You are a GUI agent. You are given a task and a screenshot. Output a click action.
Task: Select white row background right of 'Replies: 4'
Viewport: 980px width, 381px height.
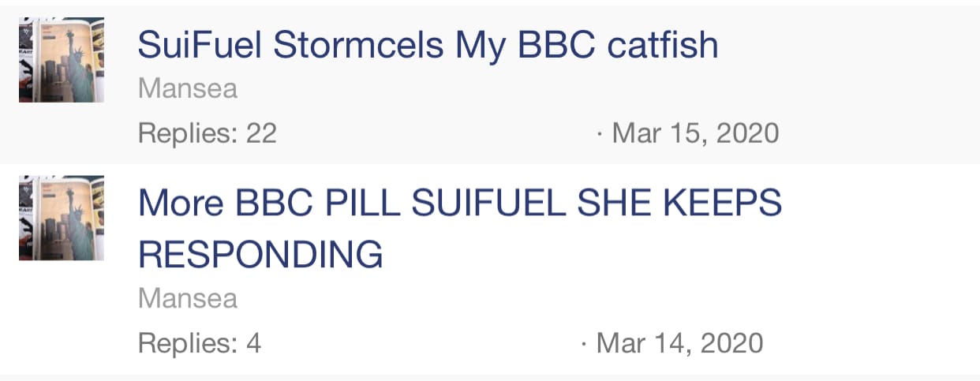418,343
